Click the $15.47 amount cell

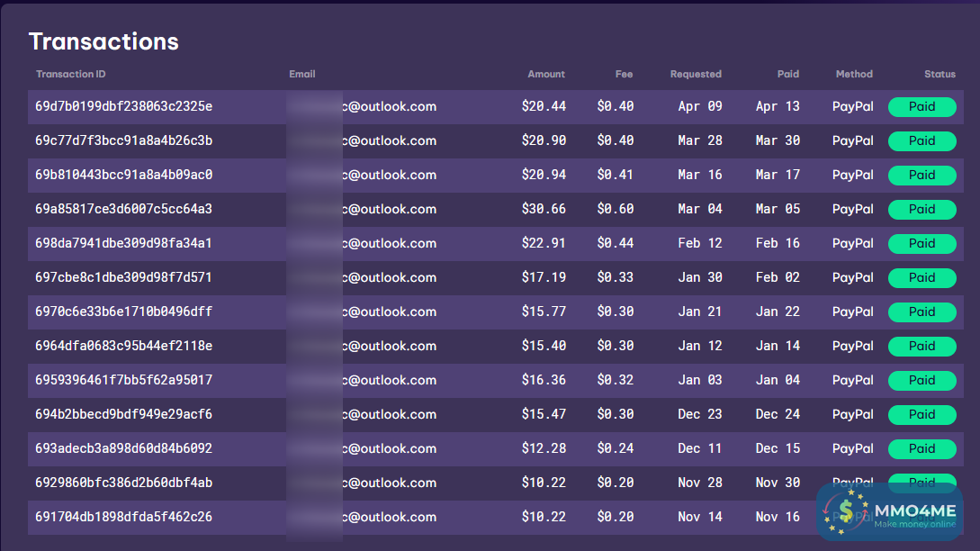pyautogui.click(x=544, y=414)
